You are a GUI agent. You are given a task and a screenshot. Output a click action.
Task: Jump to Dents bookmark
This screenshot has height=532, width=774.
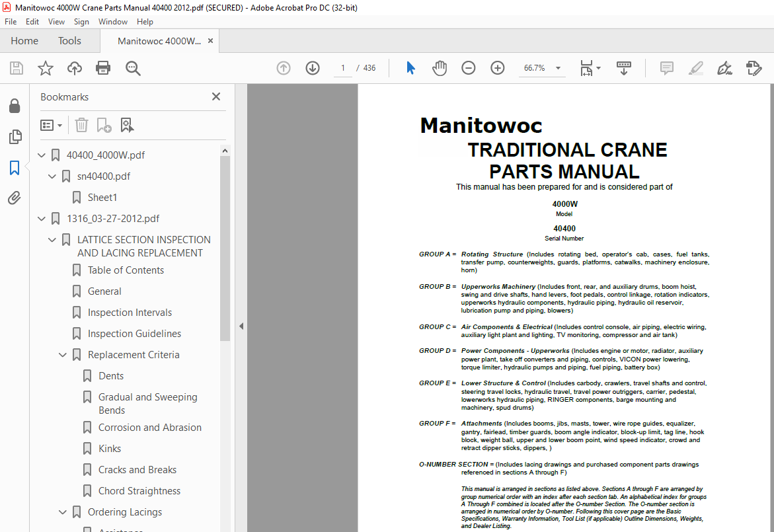pyautogui.click(x=111, y=376)
